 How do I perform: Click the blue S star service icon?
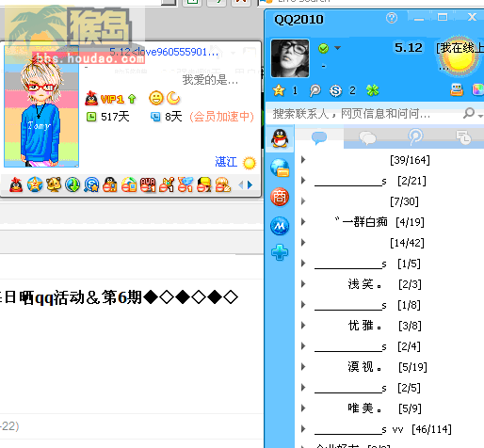(x=91, y=184)
